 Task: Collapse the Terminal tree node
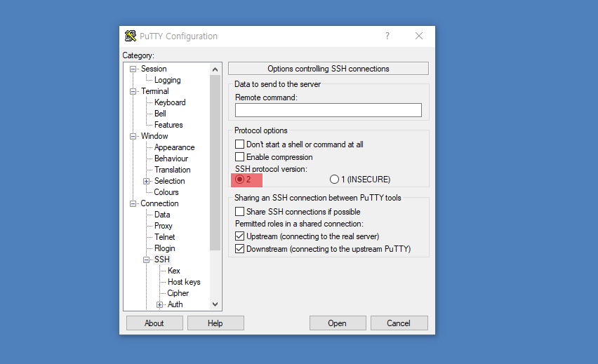point(133,91)
